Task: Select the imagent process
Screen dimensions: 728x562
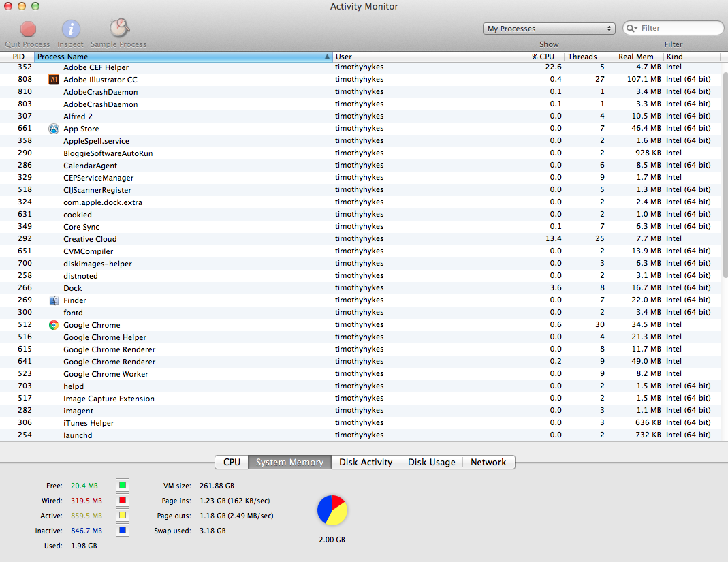Action: 360,411
